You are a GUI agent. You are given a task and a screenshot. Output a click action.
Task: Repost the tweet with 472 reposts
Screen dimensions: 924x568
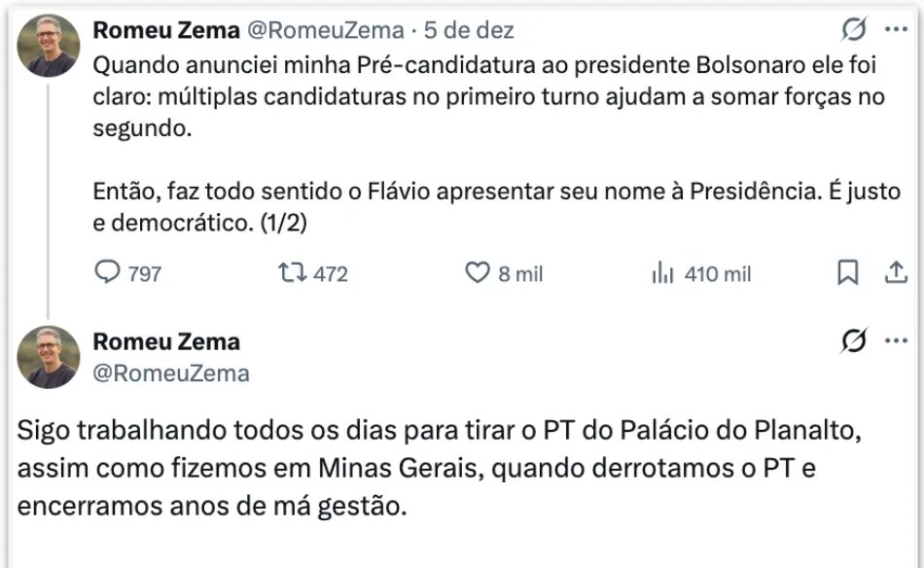tap(291, 274)
